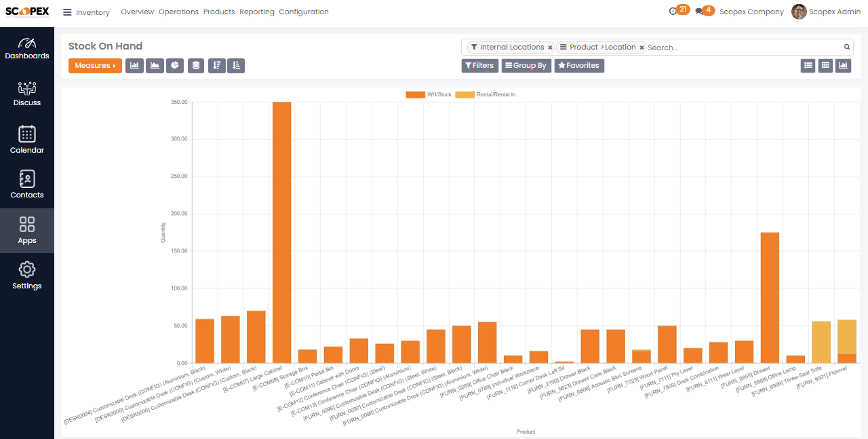The height and width of the screenshot is (439, 868).
Task: Click the Three-Seat Sofa light-orange bar
Action: (x=821, y=342)
